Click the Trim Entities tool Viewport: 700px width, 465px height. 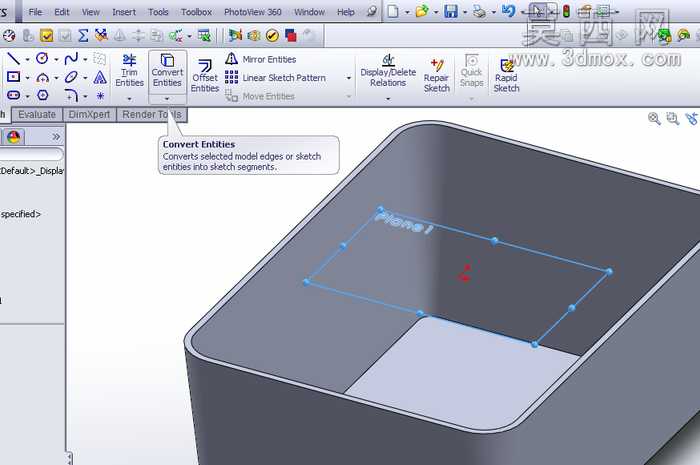pyautogui.click(x=129, y=71)
